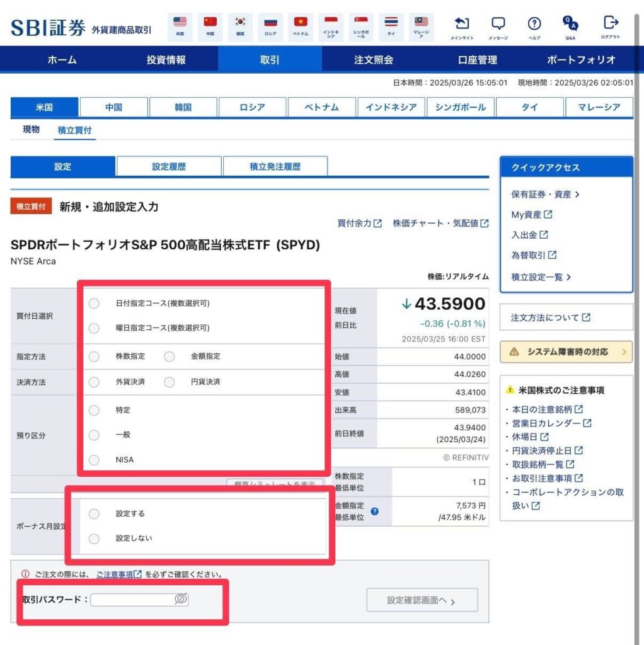Open 営業日カレンダー link

[551, 423]
